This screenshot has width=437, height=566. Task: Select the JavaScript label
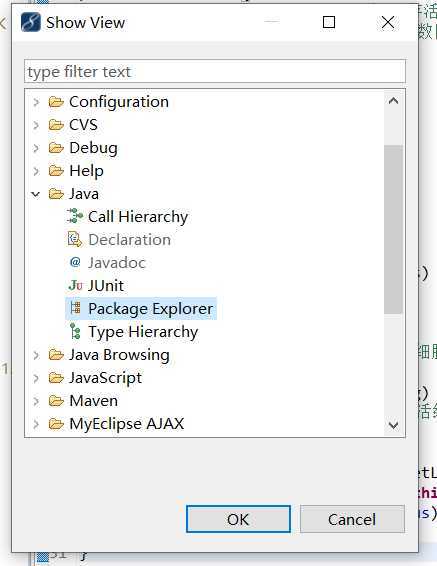click(106, 378)
